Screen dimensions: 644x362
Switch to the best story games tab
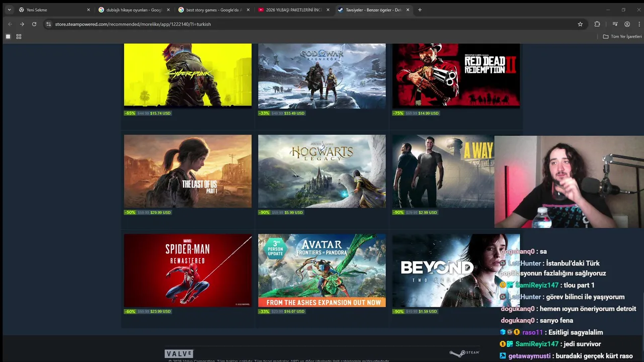[x=214, y=10]
